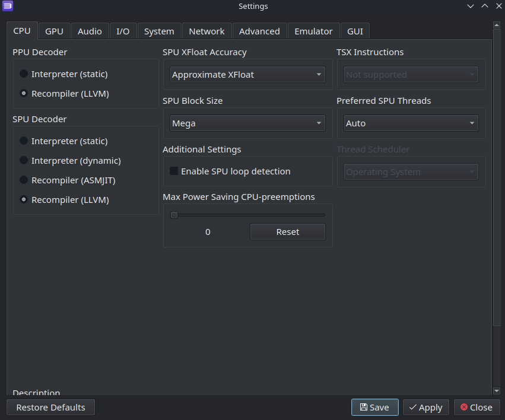Screen dimensions: 505x420
Task: Close the settings dialog
Action: (477, 408)
